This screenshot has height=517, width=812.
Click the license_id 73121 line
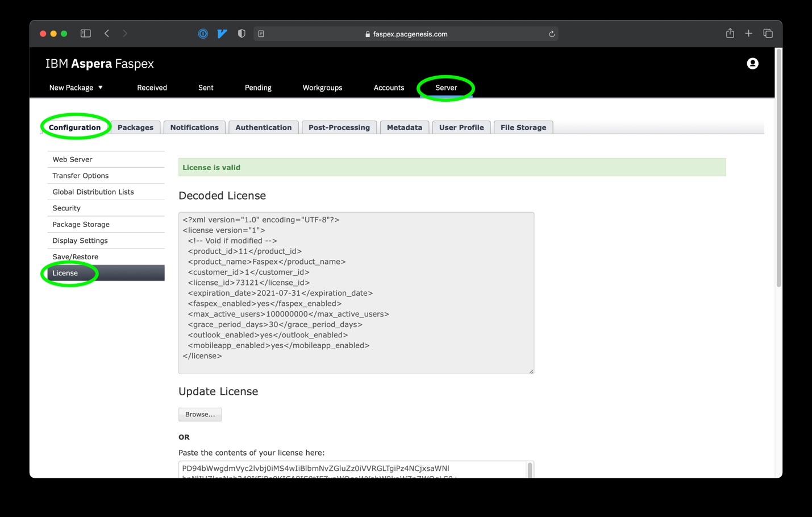coord(249,283)
